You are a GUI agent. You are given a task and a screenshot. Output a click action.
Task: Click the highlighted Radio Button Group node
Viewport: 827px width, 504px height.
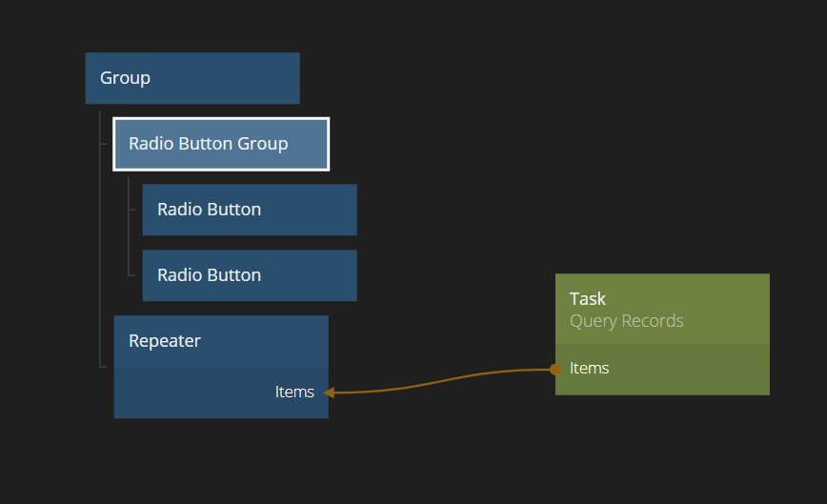coord(220,144)
